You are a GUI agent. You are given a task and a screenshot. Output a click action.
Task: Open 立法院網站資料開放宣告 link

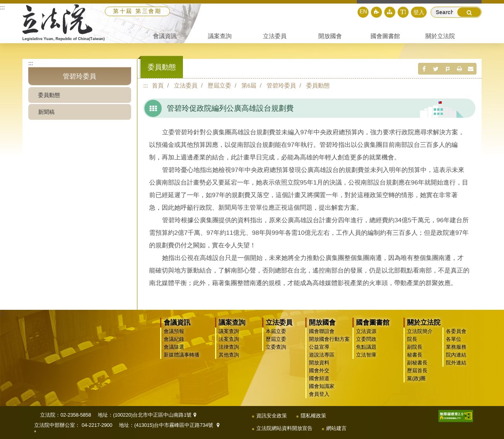point(284,428)
